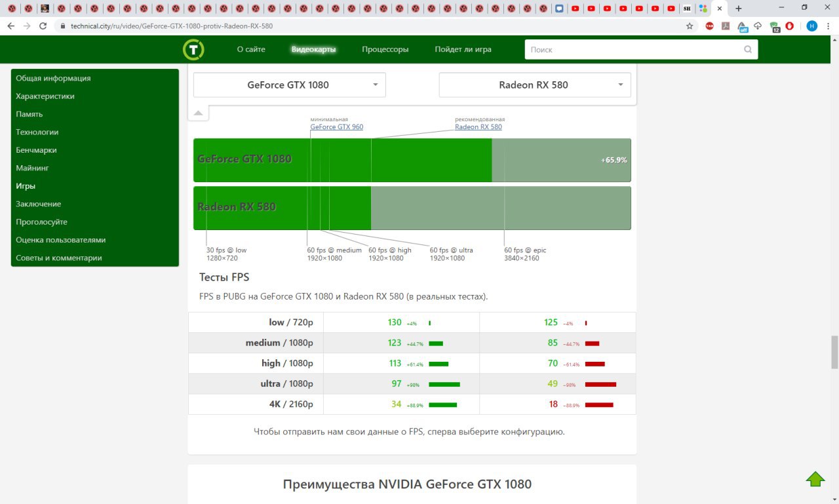
Task: Click the GeForce GTX 1080 performance bar
Action: click(x=412, y=160)
